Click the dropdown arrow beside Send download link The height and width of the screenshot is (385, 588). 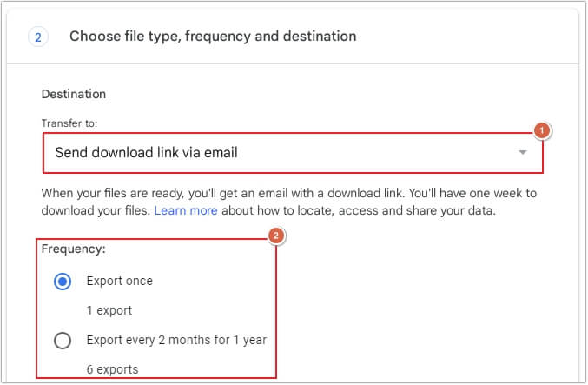pyautogui.click(x=522, y=152)
